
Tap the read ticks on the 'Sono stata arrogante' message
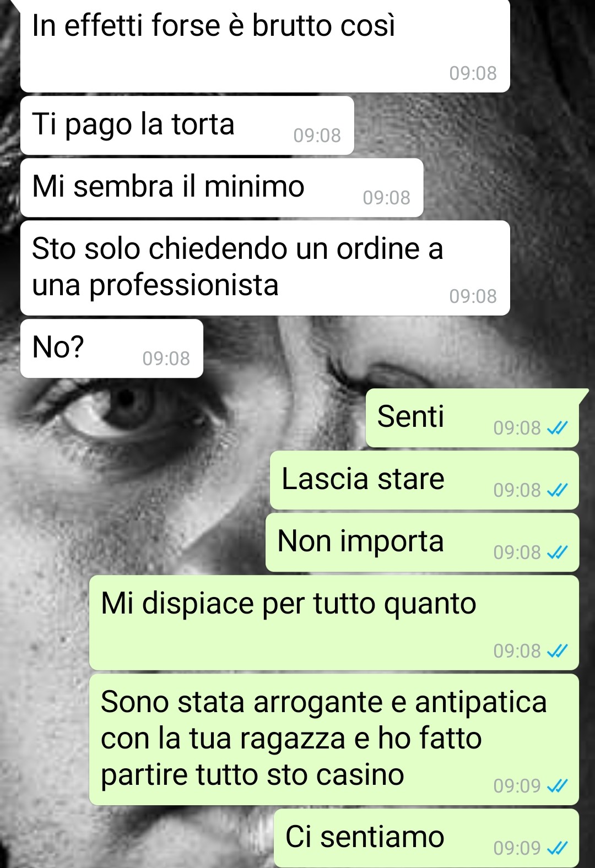pyautogui.click(x=557, y=786)
